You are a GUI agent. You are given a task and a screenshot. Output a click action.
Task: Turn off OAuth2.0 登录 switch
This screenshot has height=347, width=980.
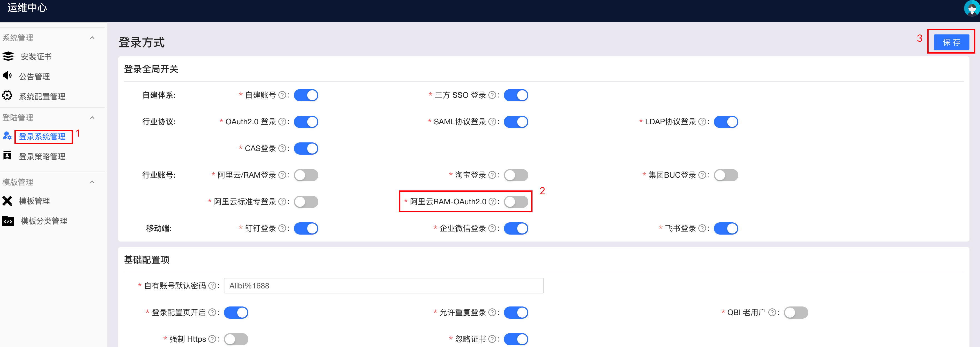tap(306, 122)
